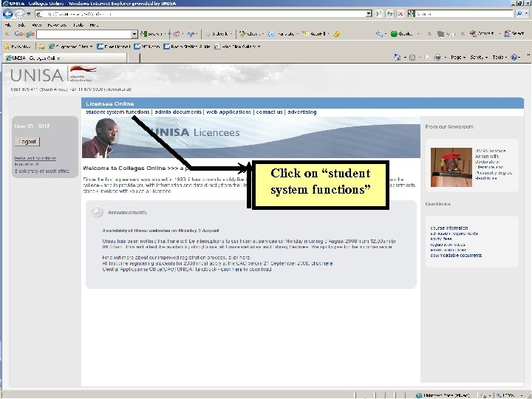The image size is (532, 399).
Task: Click the zoom level control in status bar
Action: pos(509,395)
